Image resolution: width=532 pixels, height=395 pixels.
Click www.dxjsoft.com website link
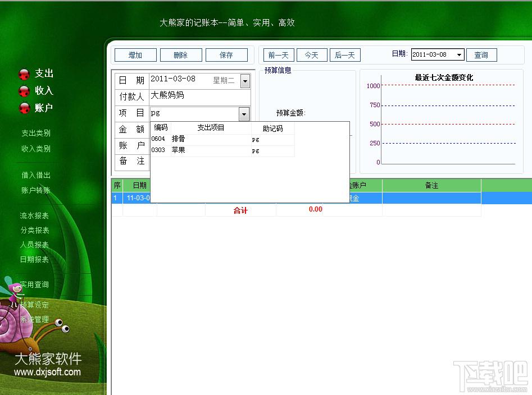tap(48, 372)
